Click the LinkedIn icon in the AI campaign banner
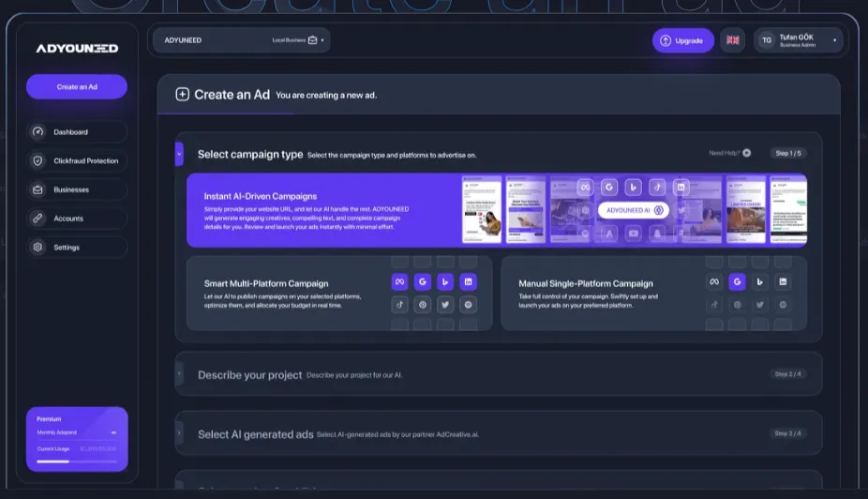Image resolution: width=868 pixels, height=499 pixels. [x=681, y=188]
